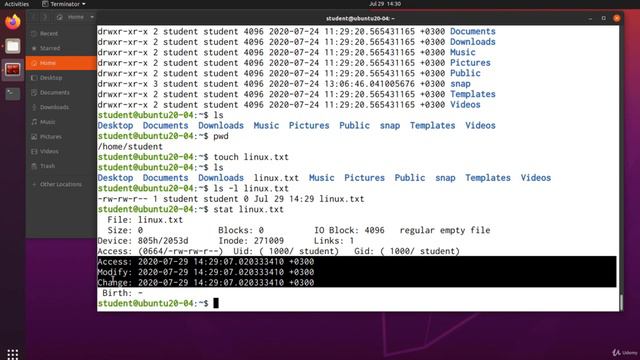Click 'Gid: ( 1000/ student)' text

pyautogui.click(x=407, y=251)
